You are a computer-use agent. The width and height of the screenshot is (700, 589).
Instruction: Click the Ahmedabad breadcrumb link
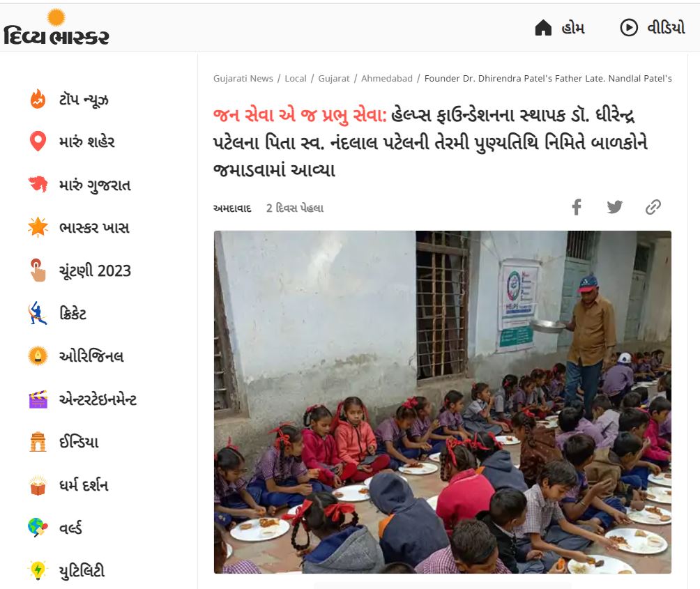click(387, 79)
